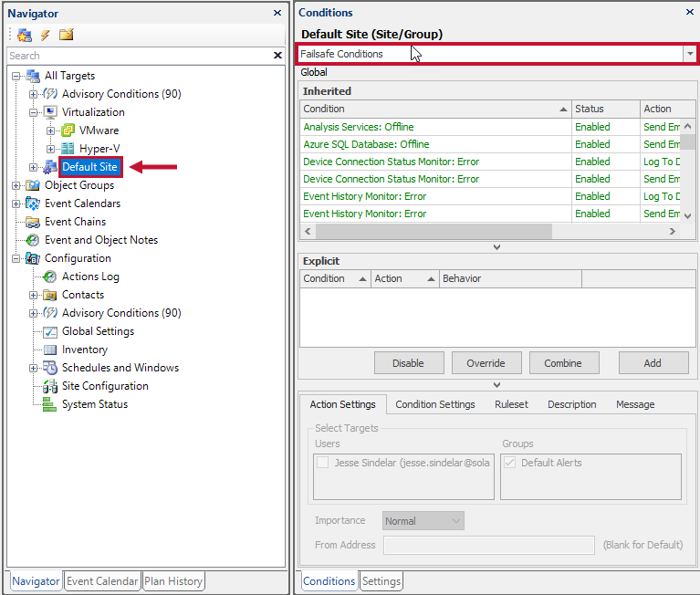Click the folder note toolbar icon
The width and height of the screenshot is (700, 595).
click(x=66, y=35)
